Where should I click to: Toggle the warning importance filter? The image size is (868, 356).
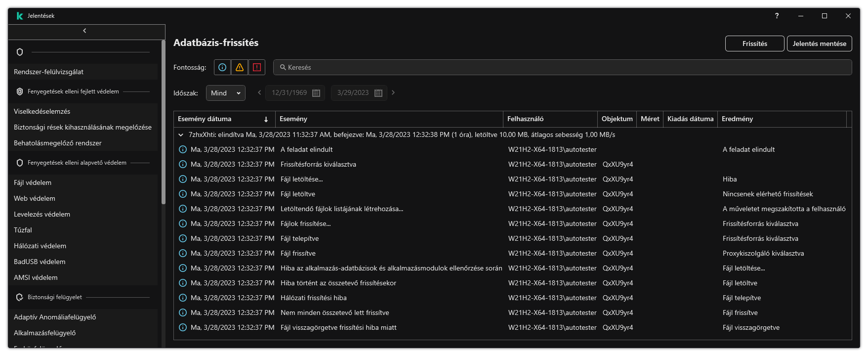tap(240, 67)
